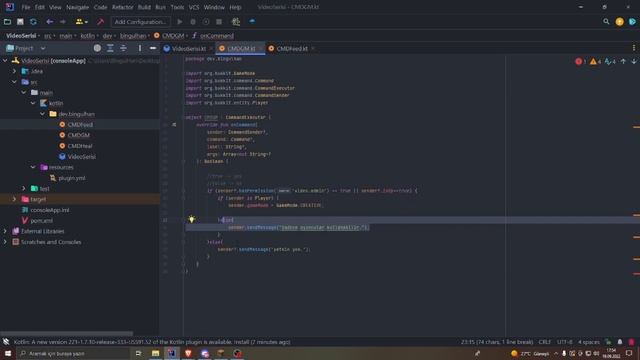Image resolution: width=640 pixels, height=360 pixels.
Task: Open the Add Configuration selector
Action: pyautogui.click(x=140, y=22)
